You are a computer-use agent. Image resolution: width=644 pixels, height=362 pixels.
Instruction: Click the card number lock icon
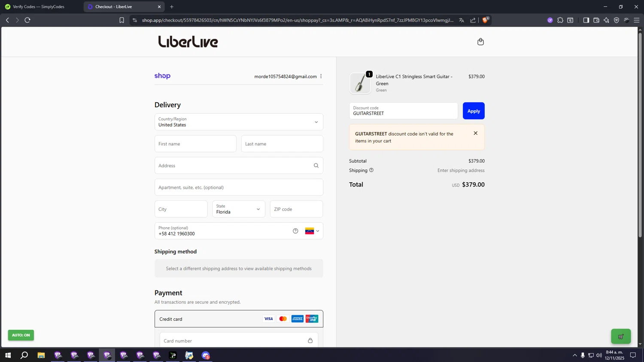click(x=310, y=341)
